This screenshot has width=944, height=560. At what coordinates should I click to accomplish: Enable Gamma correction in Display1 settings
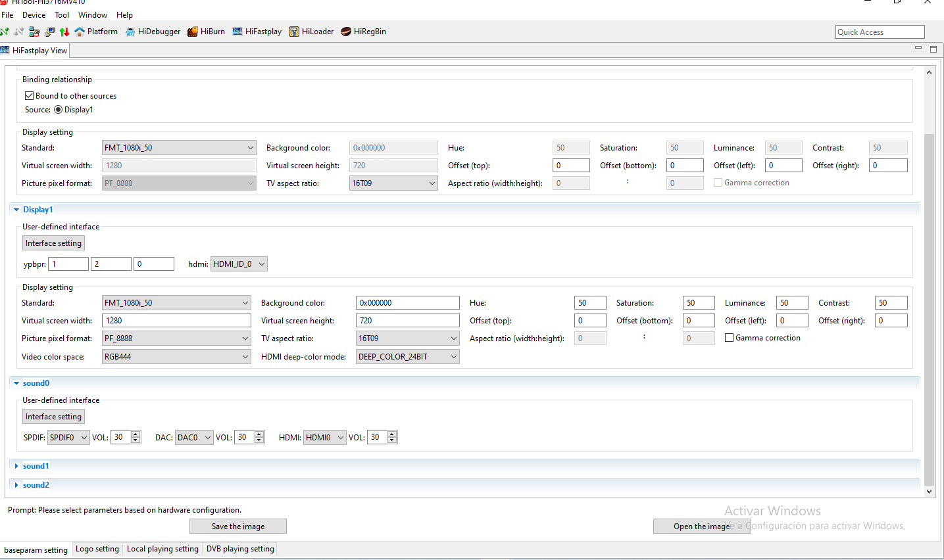click(x=729, y=338)
